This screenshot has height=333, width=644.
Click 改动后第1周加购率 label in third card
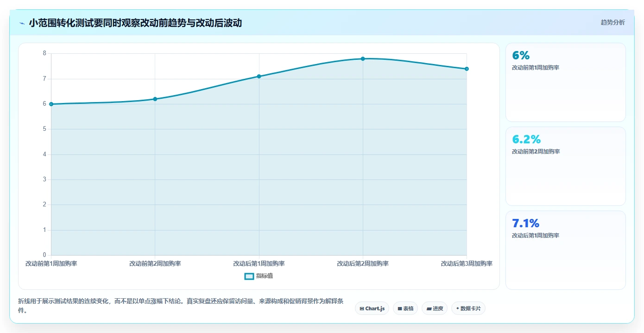[536, 236]
